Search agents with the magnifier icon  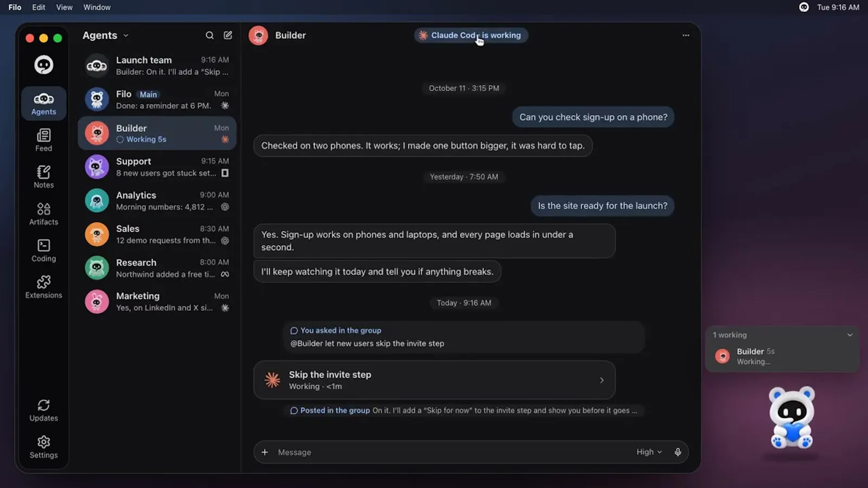coord(209,35)
